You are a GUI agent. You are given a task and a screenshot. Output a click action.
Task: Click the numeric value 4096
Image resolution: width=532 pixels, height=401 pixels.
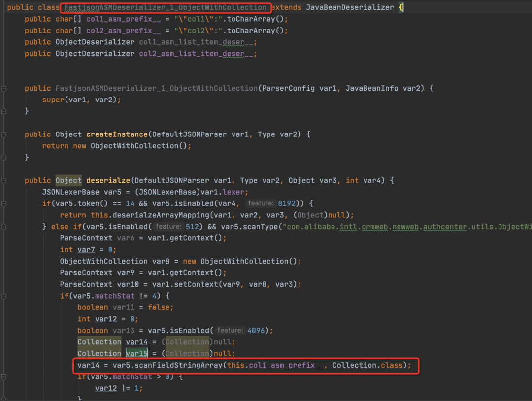tap(256, 331)
